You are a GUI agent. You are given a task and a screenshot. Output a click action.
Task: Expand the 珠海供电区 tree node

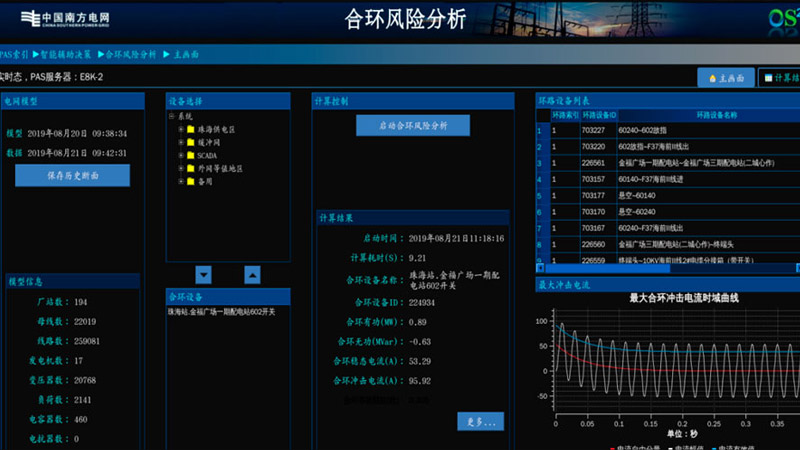pos(180,130)
